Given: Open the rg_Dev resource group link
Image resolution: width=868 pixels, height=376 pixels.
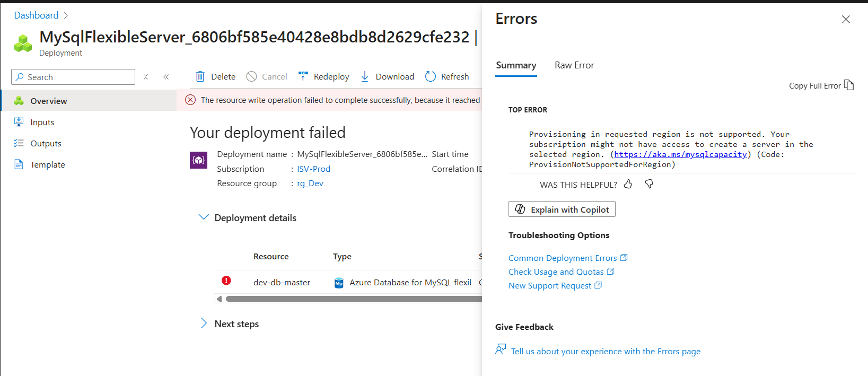Looking at the screenshot, I should (x=310, y=183).
